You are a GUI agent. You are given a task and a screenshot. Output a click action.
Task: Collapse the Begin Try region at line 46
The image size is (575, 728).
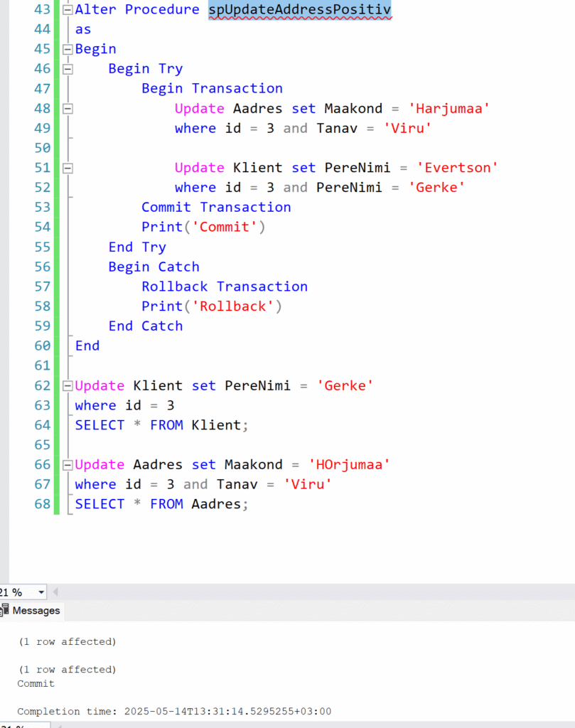click(68, 69)
